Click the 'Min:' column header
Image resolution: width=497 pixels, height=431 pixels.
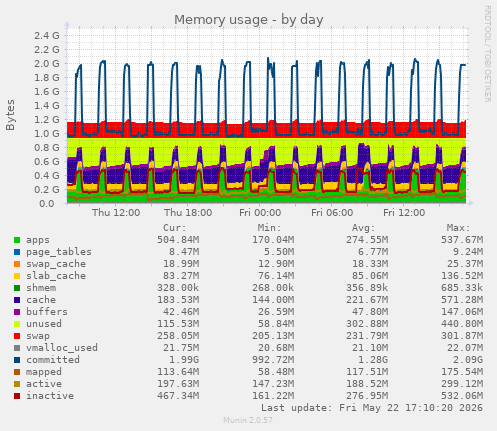point(270,228)
